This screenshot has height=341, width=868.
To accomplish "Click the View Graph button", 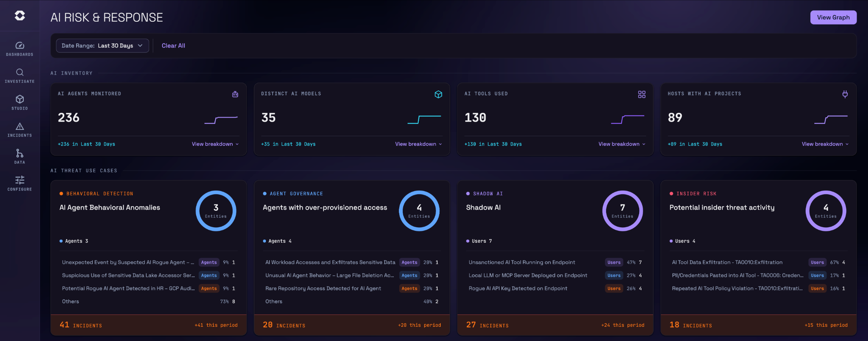I will (x=833, y=17).
